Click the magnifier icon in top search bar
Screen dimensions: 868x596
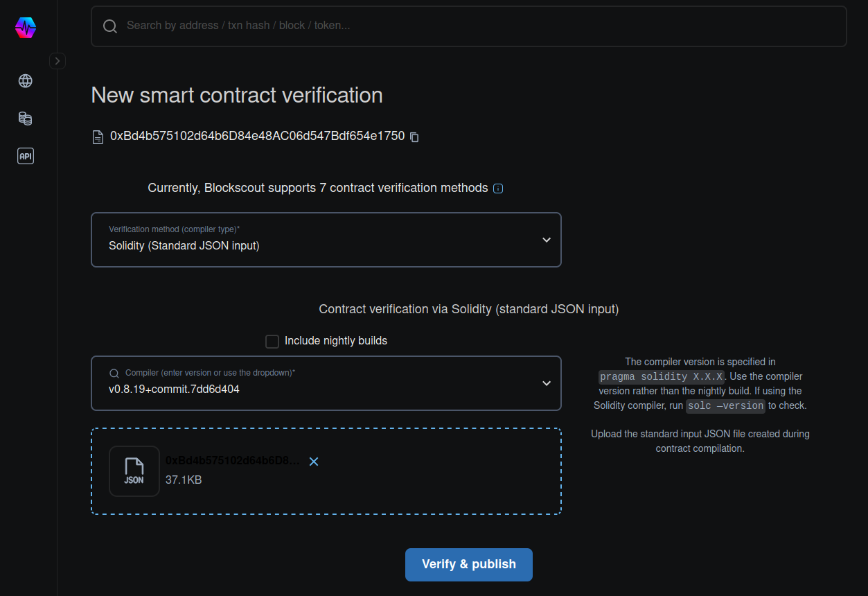coord(110,26)
